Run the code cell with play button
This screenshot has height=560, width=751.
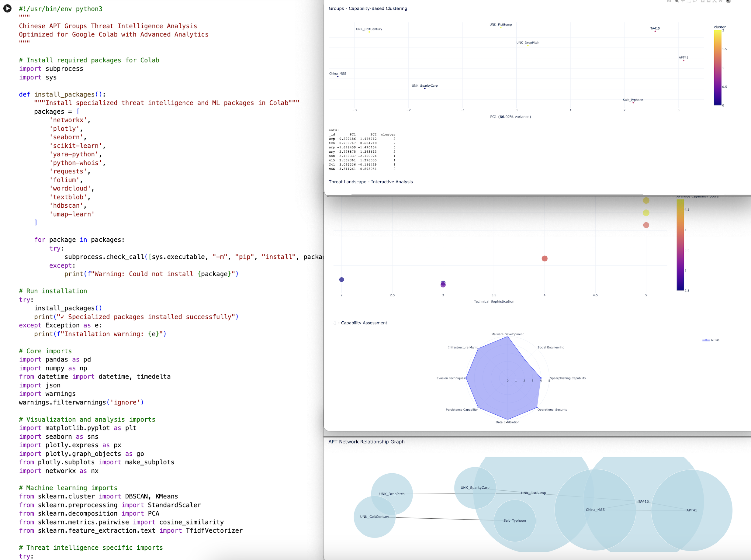[7, 8]
